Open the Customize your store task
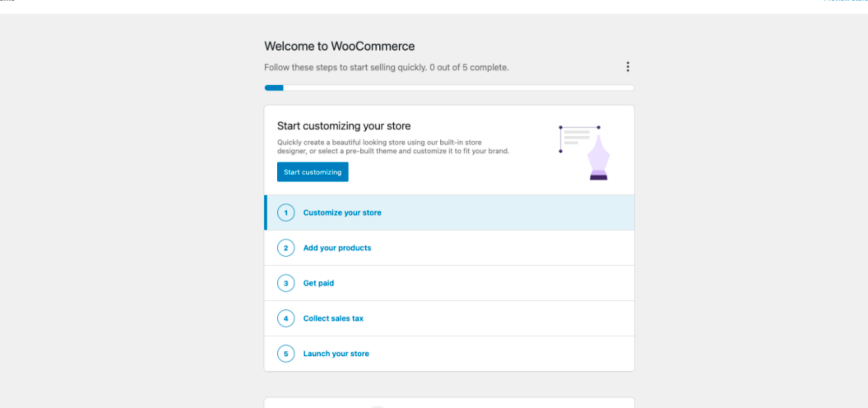The width and height of the screenshot is (868, 408). (x=342, y=213)
